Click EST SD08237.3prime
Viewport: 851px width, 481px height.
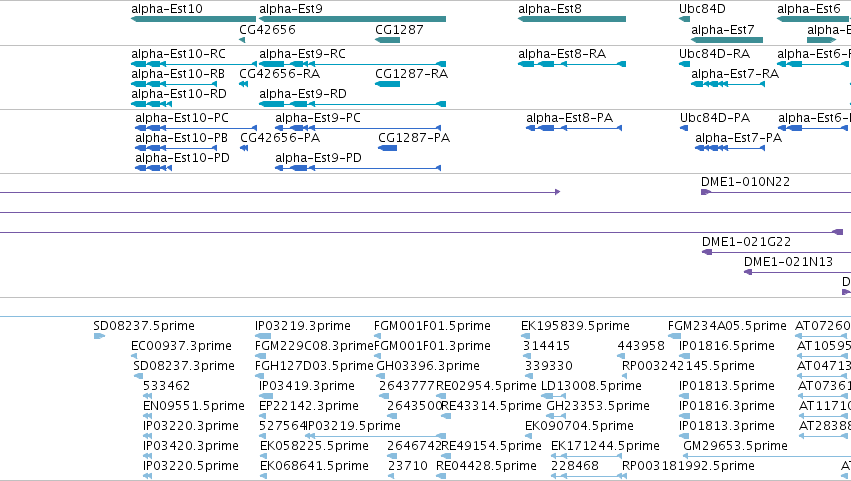click(138, 376)
